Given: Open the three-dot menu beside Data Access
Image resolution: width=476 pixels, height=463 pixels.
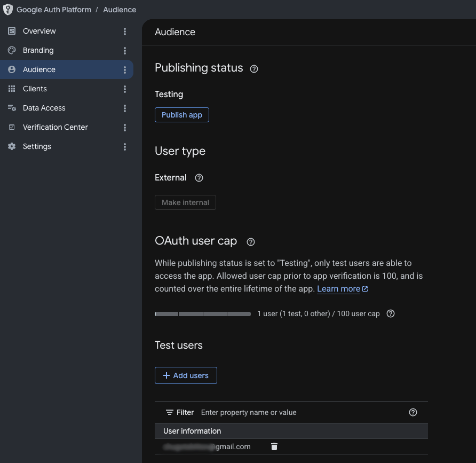Looking at the screenshot, I should click(125, 108).
